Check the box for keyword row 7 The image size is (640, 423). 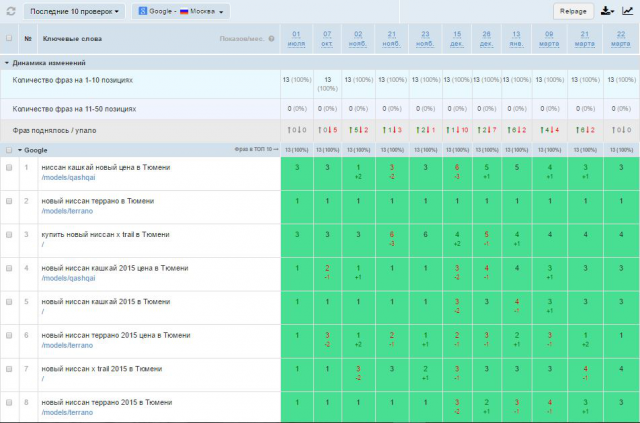(x=9, y=369)
